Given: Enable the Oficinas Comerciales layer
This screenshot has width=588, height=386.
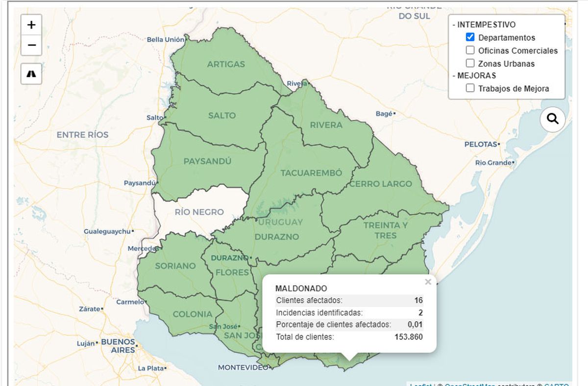Looking at the screenshot, I should pos(470,50).
